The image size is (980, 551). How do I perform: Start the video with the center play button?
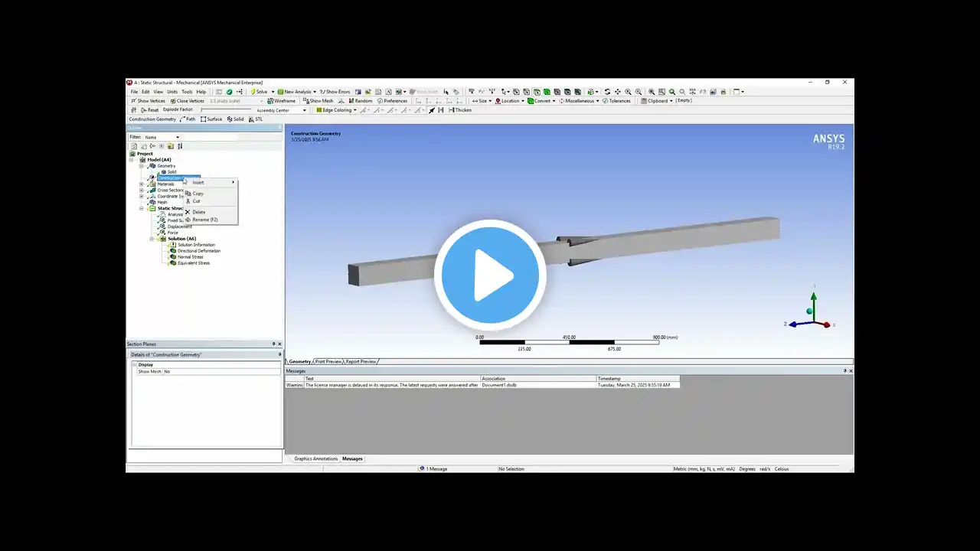point(490,275)
